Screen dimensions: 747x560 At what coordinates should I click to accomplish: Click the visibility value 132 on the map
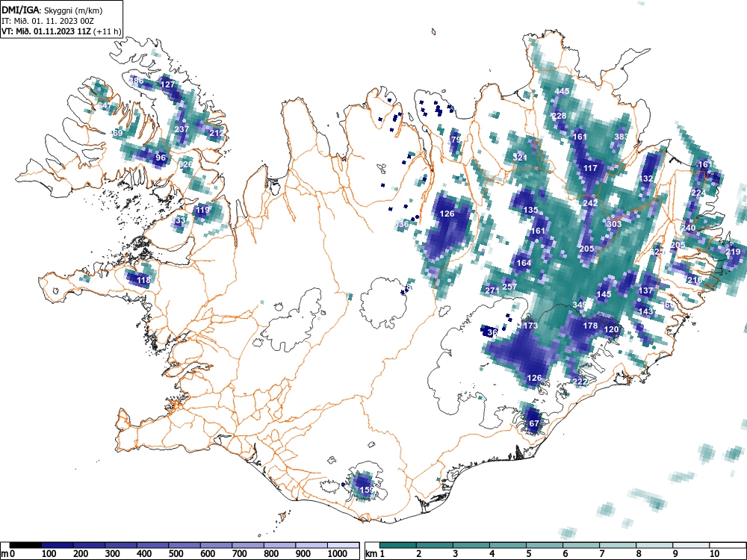(x=646, y=178)
